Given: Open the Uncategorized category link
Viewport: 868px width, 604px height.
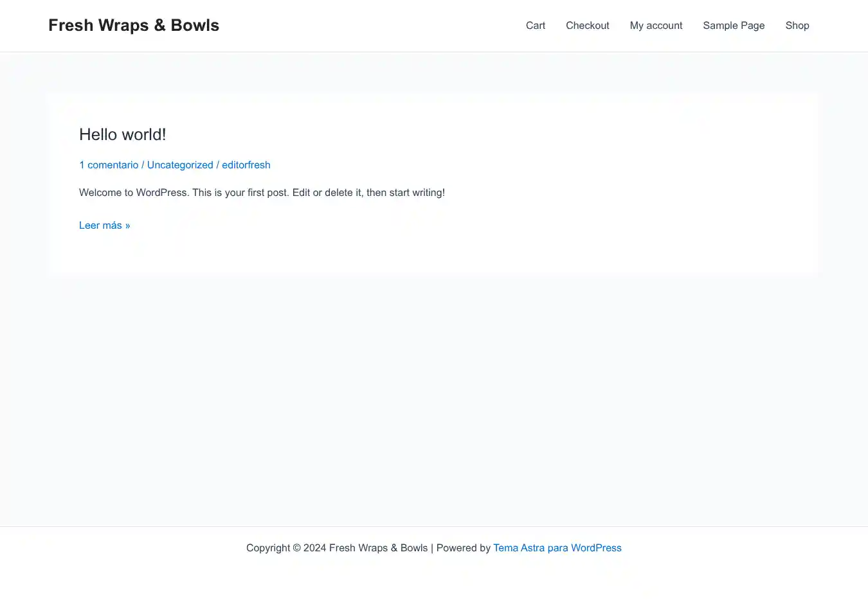Looking at the screenshot, I should (x=180, y=165).
